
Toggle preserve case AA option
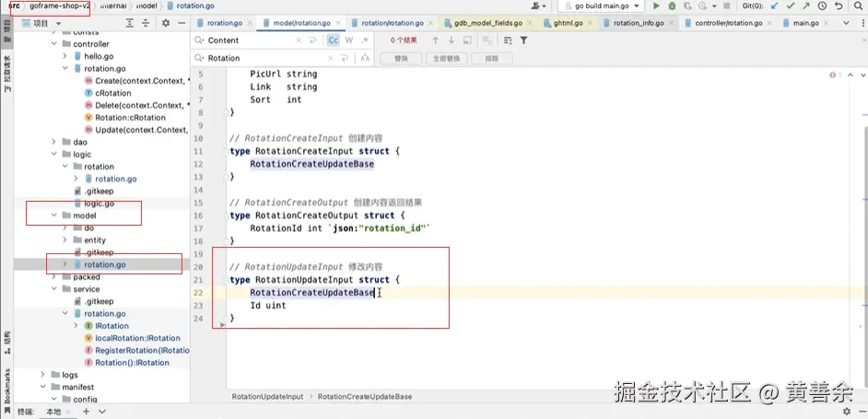point(365,58)
